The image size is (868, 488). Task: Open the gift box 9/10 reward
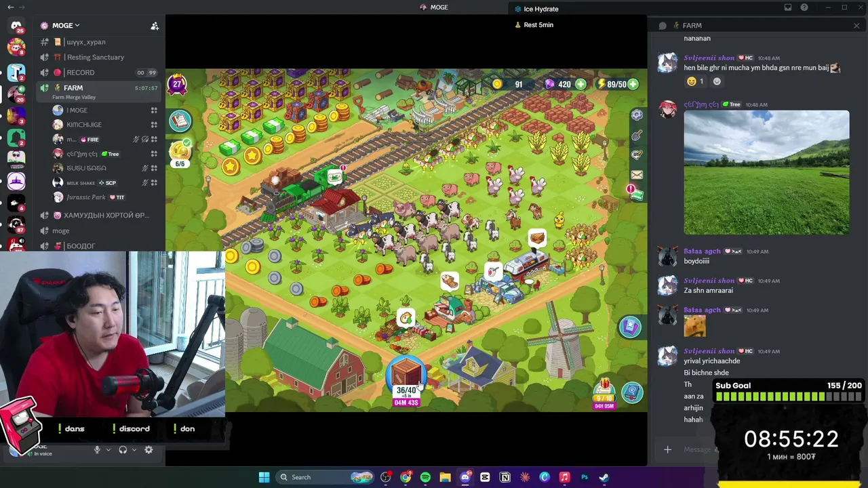click(604, 393)
